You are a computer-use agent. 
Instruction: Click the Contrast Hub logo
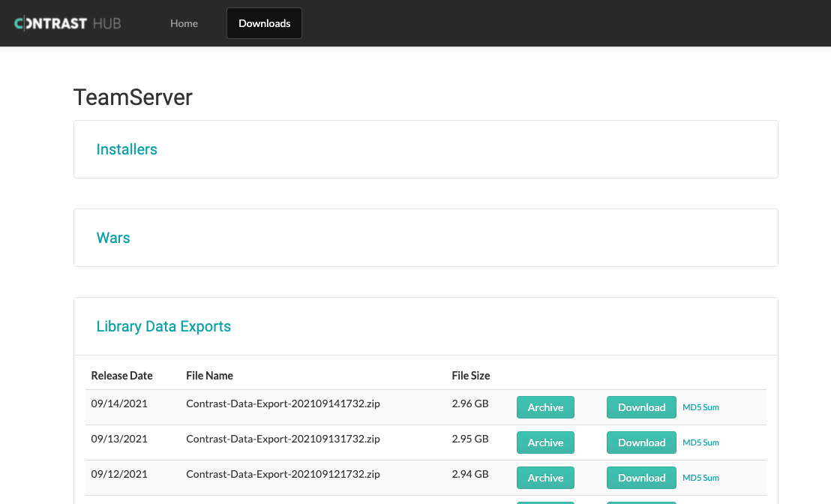pyautogui.click(x=67, y=23)
